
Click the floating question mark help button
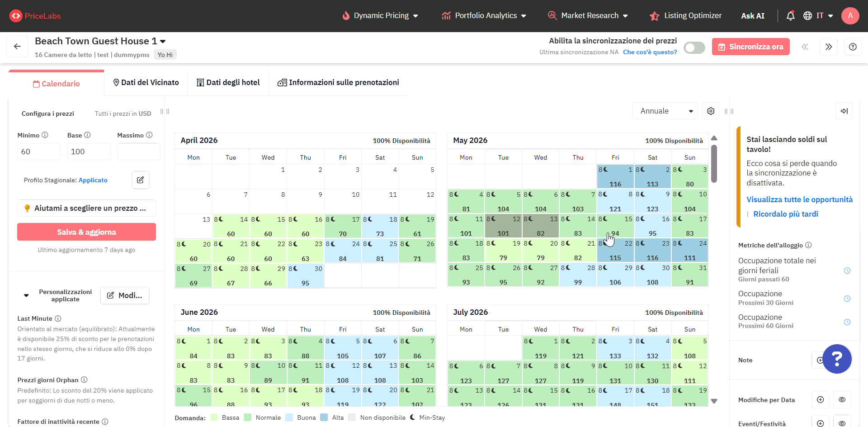837,359
